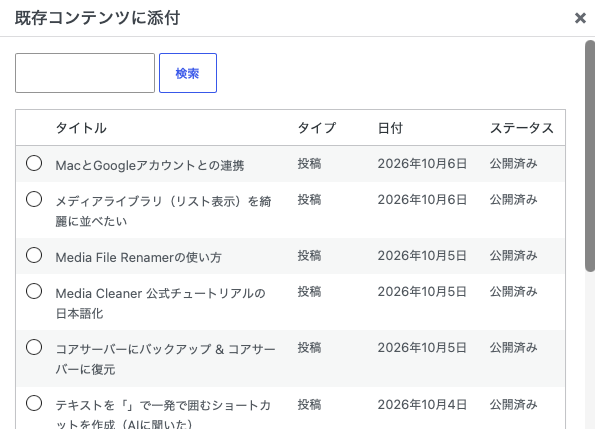The height and width of the screenshot is (429, 595).
Task: Click title MacとGoogleアカウントとの連携
Action: (x=150, y=165)
